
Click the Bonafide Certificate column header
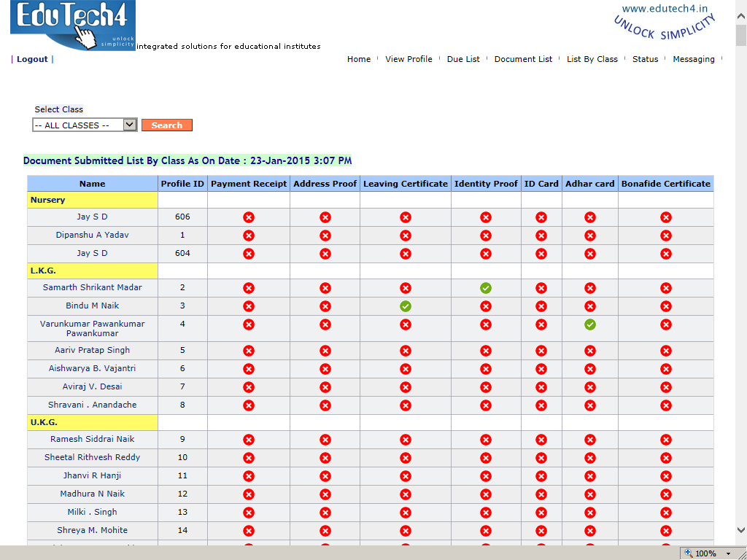pos(666,184)
